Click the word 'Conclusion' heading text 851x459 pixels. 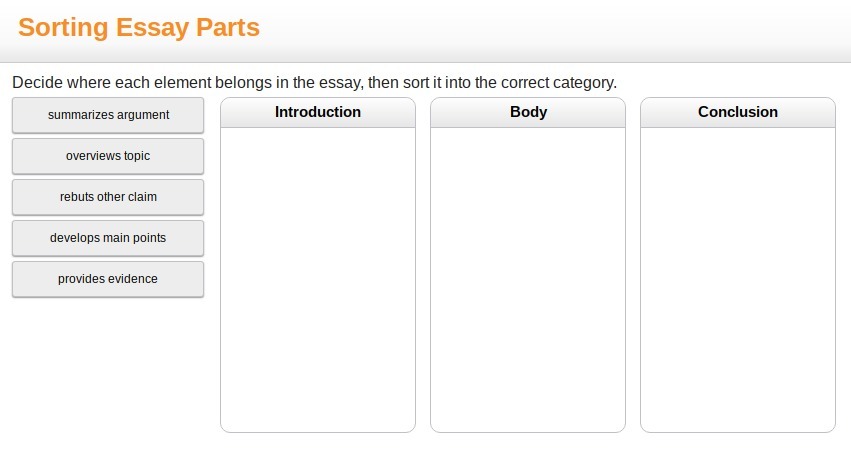(x=738, y=112)
